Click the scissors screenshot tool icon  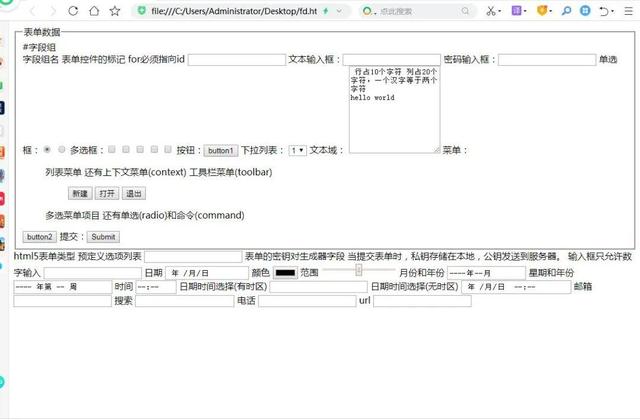491,11
